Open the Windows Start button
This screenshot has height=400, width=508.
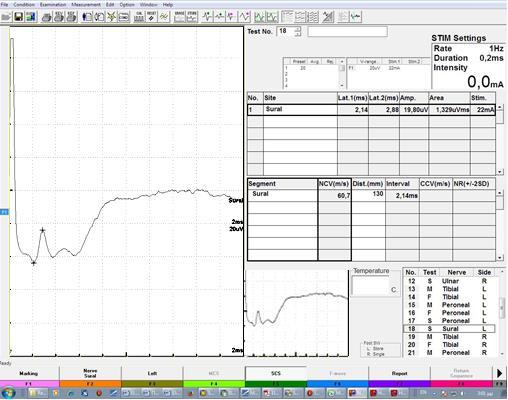[7, 394]
